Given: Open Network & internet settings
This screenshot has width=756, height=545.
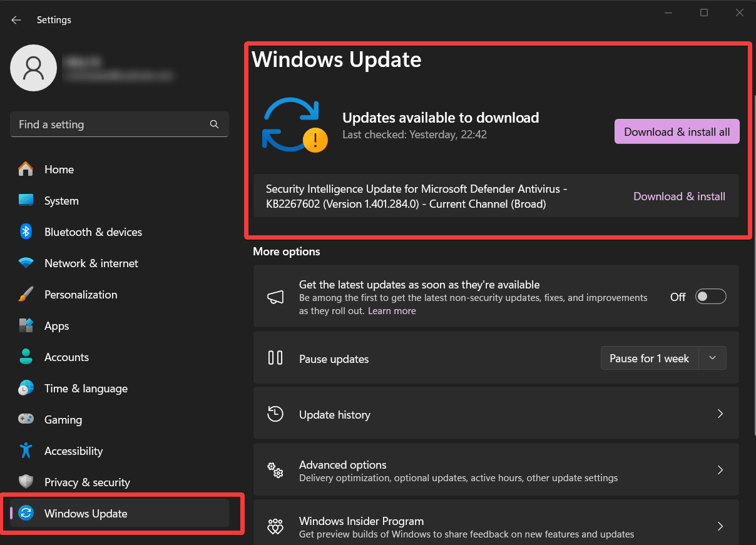Looking at the screenshot, I should pyautogui.click(x=91, y=263).
